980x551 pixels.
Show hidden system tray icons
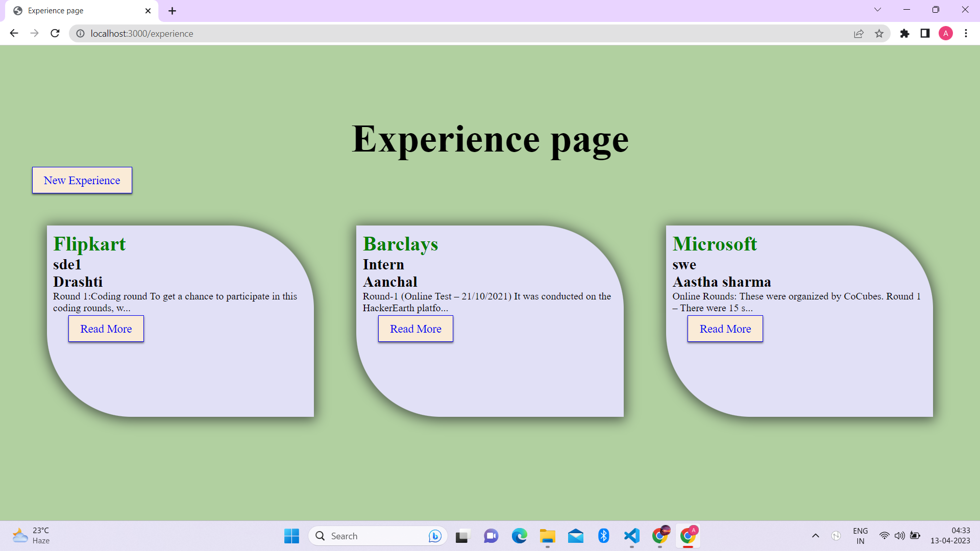[815, 536]
